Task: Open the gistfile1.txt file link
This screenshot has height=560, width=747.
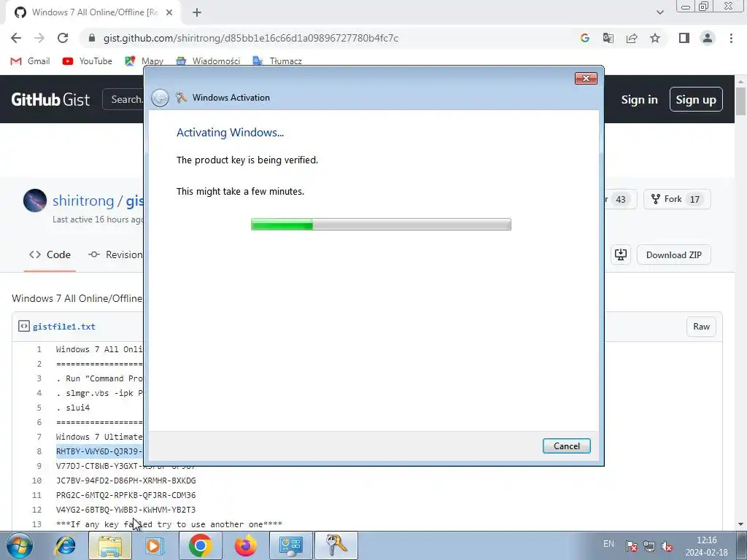Action: [x=64, y=327]
